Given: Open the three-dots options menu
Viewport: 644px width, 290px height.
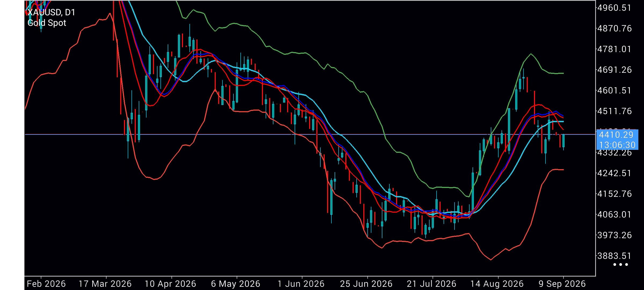Looking at the screenshot, I should (x=621, y=264).
